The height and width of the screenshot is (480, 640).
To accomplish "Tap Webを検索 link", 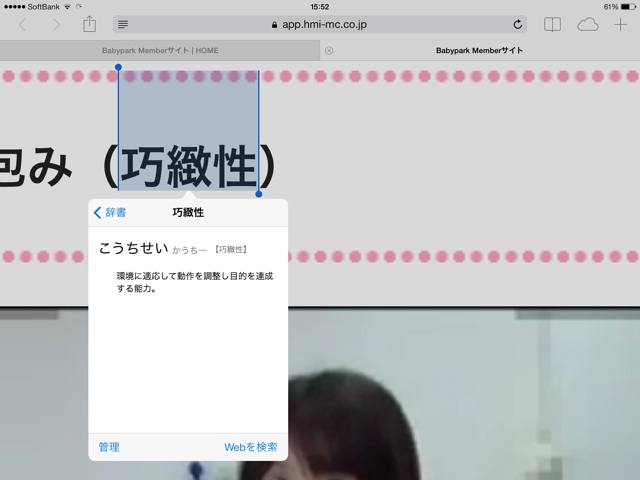I will (x=251, y=447).
